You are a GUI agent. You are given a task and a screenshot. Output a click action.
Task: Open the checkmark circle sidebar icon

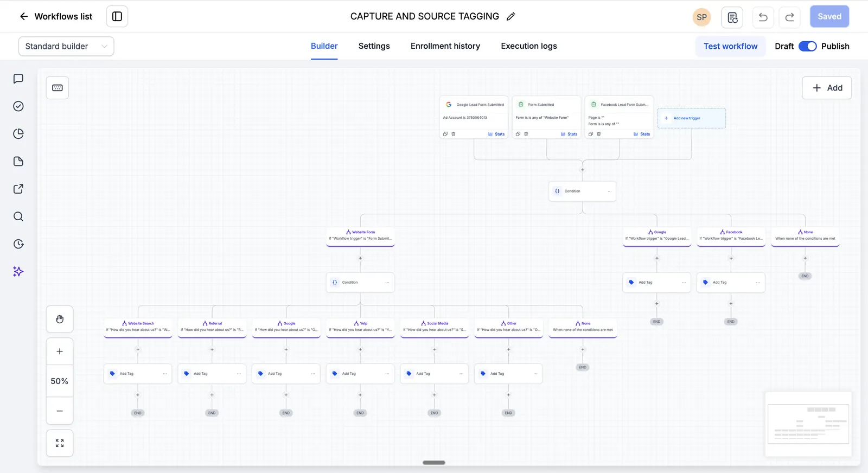(x=18, y=106)
